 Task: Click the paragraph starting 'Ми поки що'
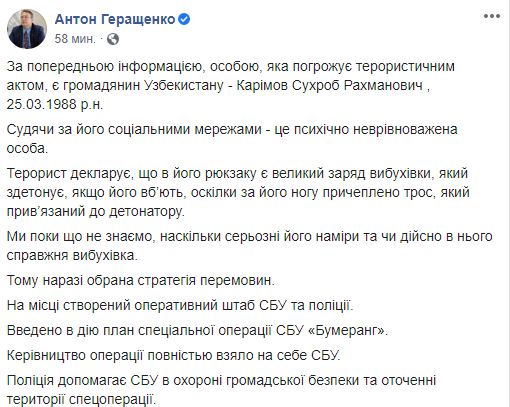[249, 246]
